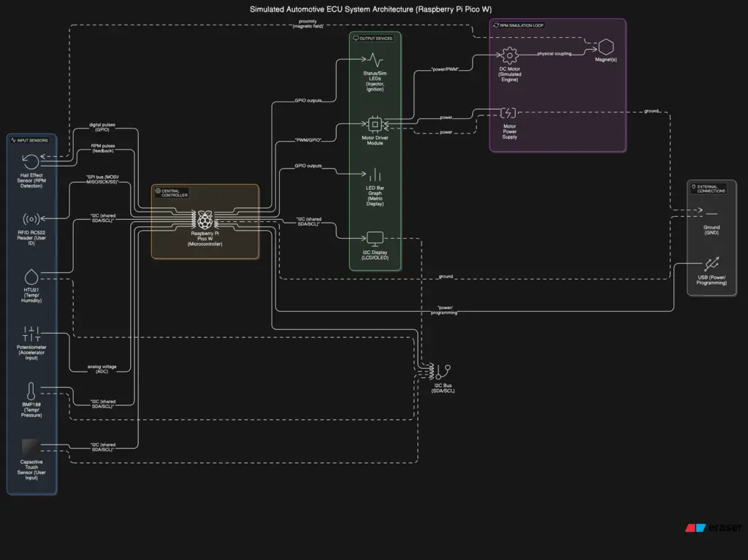The height and width of the screenshot is (560, 748).
Task: Select the Hall Effect Sensor node icon
Action: click(x=31, y=161)
